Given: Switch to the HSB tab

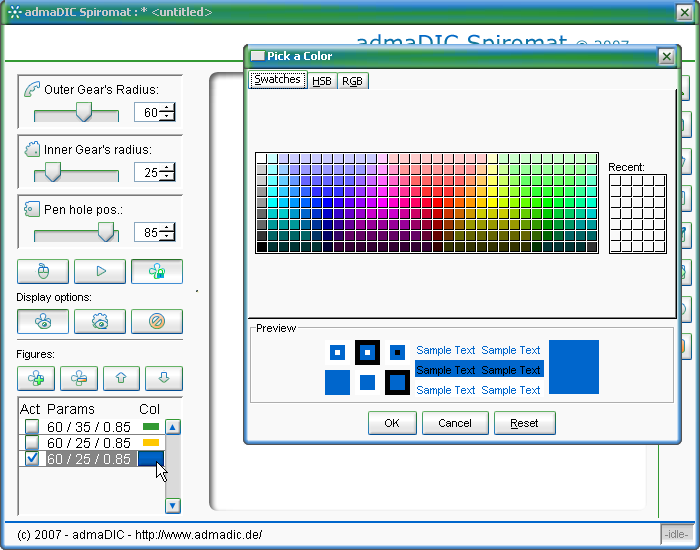Looking at the screenshot, I should coord(322,81).
